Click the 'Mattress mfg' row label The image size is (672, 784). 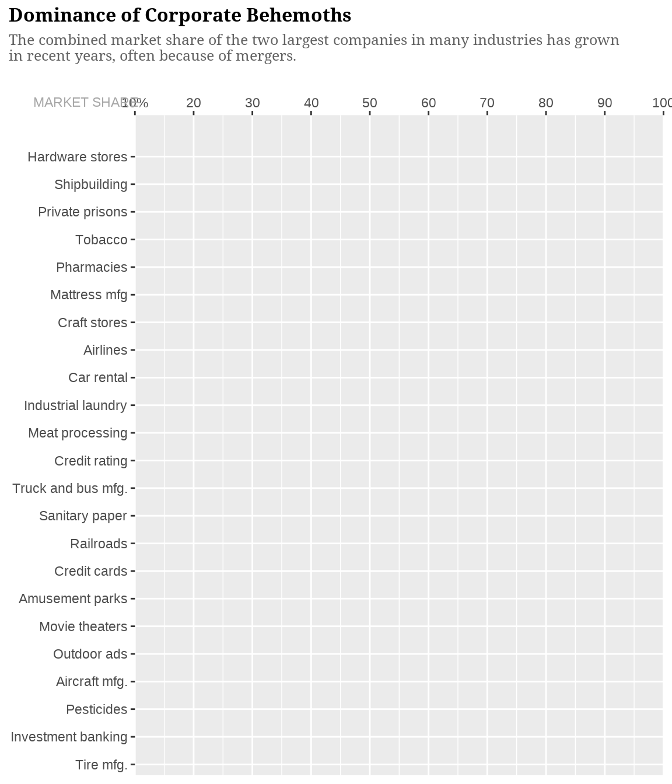tap(89, 295)
